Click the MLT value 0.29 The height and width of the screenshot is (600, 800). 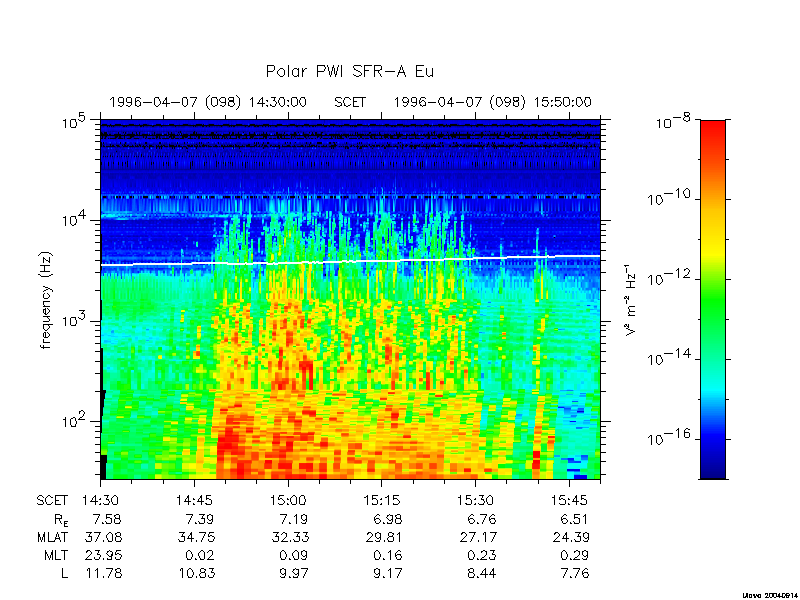(574, 555)
